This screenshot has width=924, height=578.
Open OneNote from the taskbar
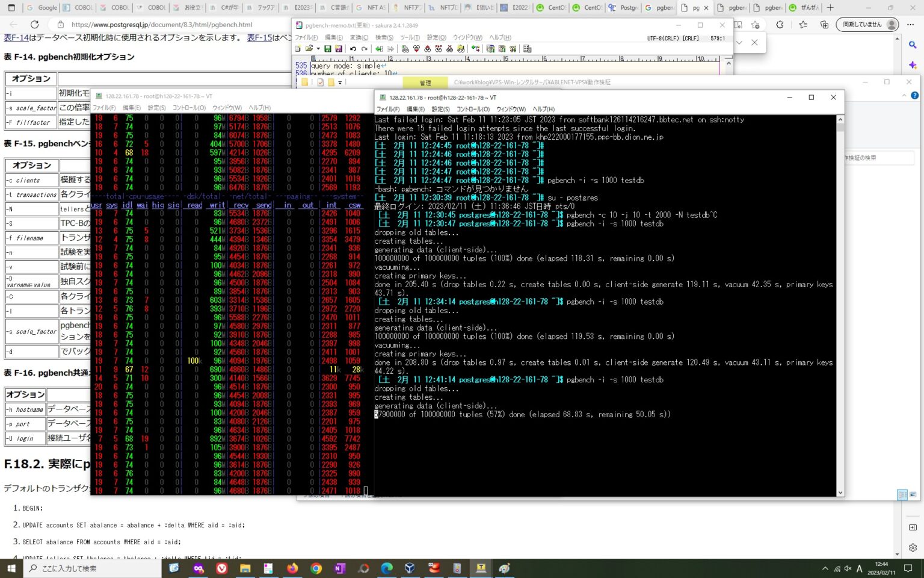pos(339,568)
